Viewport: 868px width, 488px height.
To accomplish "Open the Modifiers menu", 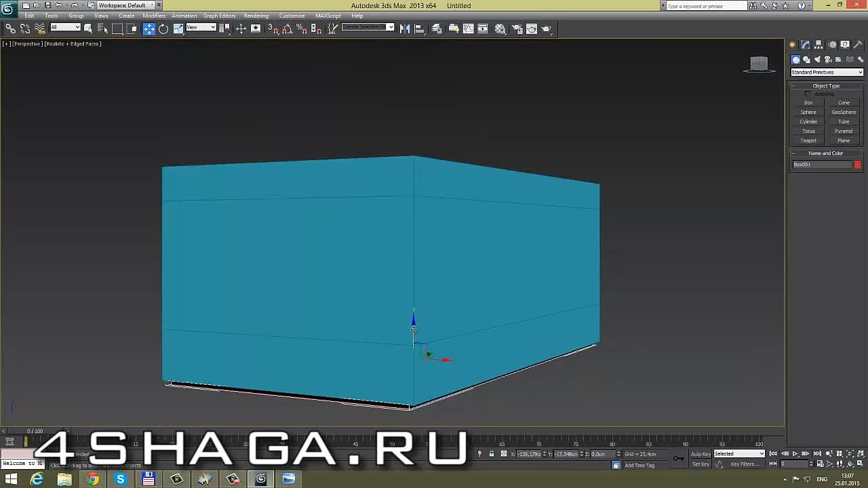I will pyautogui.click(x=154, y=16).
